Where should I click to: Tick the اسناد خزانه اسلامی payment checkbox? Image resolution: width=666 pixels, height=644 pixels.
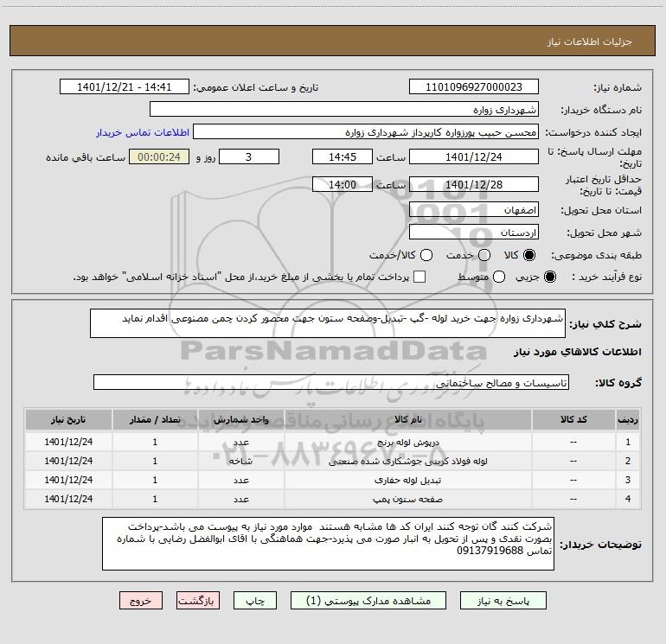point(419,277)
